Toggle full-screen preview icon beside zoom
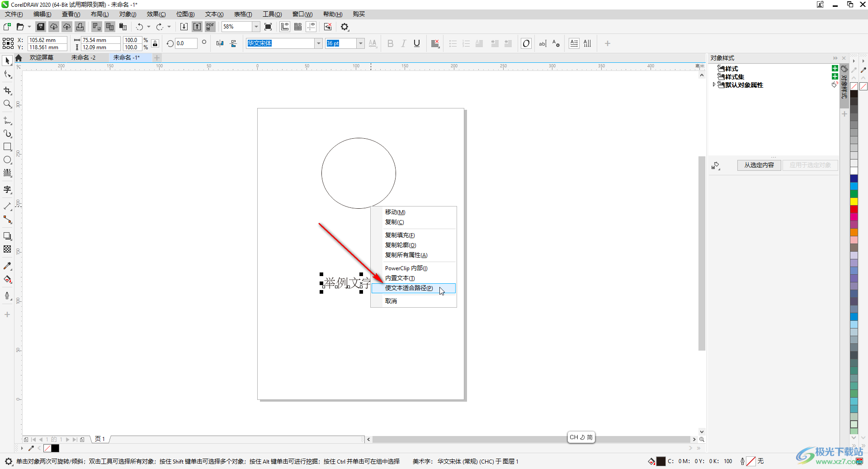Screen dimensions: 868x469 (x=268, y=27)
